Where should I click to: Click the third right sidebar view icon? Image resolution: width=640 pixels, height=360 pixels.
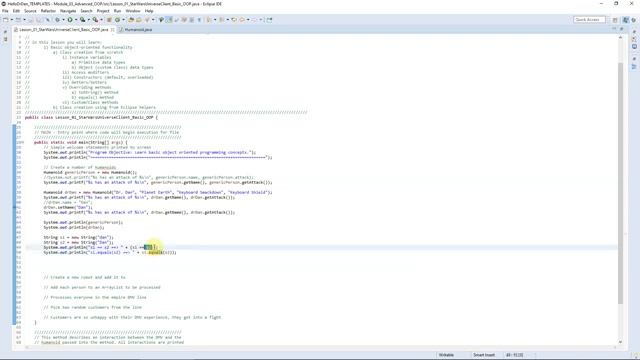pos(634,47)
